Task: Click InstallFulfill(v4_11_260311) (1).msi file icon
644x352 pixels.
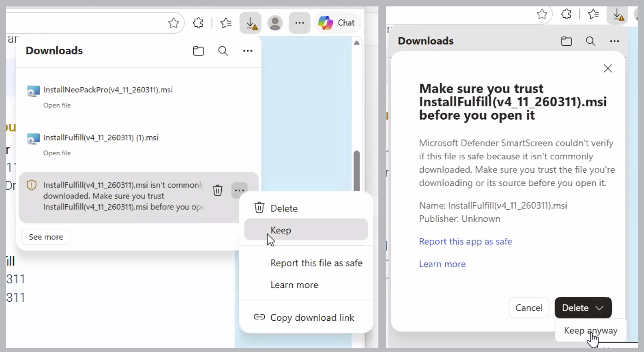Action: click(33, 138)
